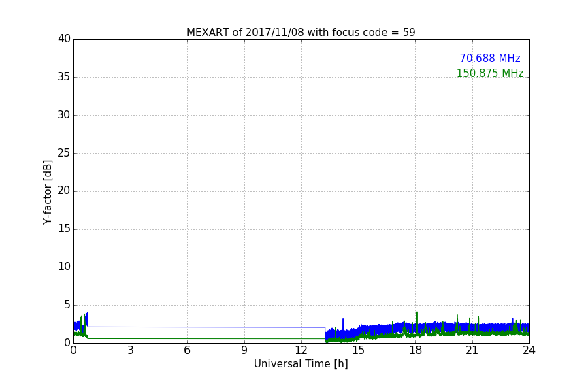
Task: Click the y-axis tick label 30
Action: click(x=64, y=115)
